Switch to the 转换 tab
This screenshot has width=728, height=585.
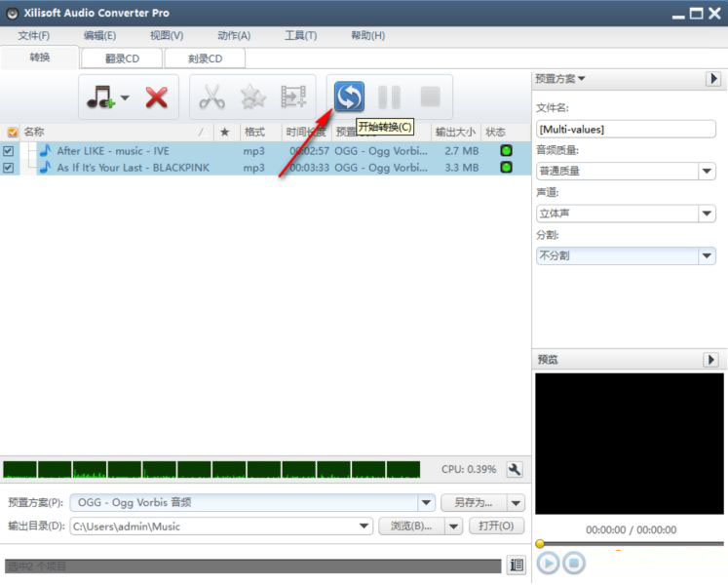point(39,58)
